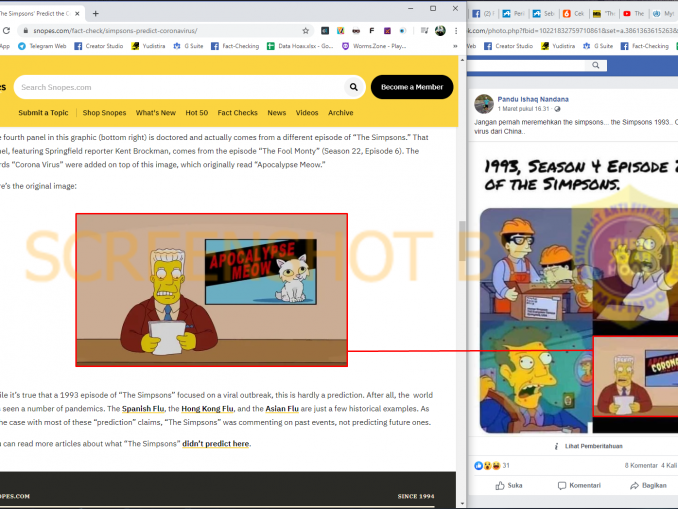View the 31 reactions on the post
Screen dimensions: 678x509
492,465
